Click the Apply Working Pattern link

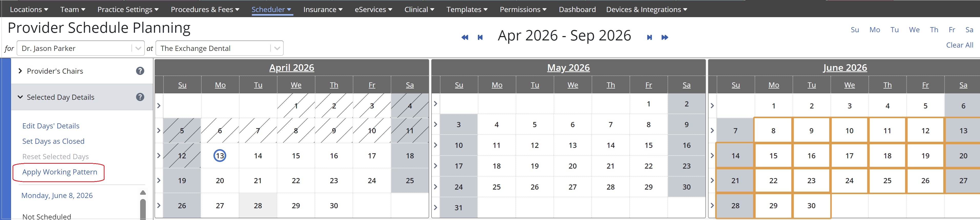[60, 172]
